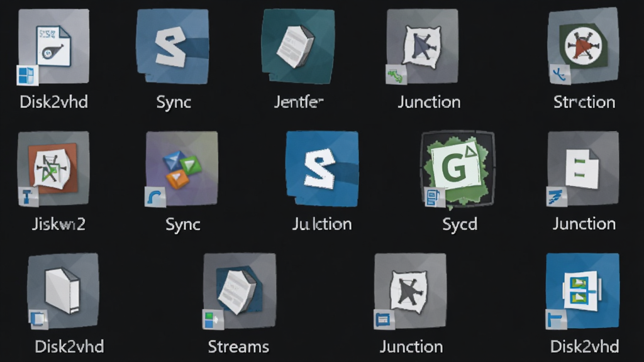Open Sync icon with colored cubes
This screenshot has height=362, width=644.
[182, 168]
